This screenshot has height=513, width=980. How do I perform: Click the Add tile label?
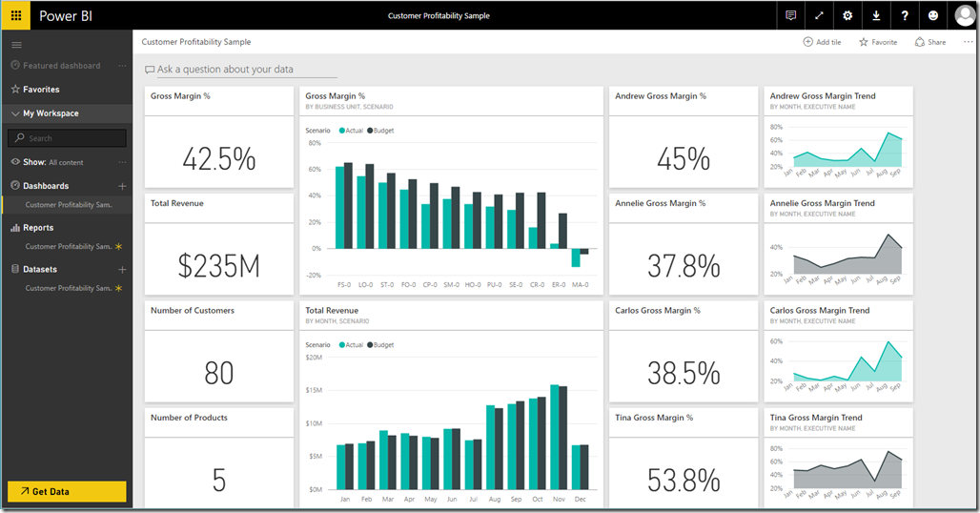pos(828,42)
